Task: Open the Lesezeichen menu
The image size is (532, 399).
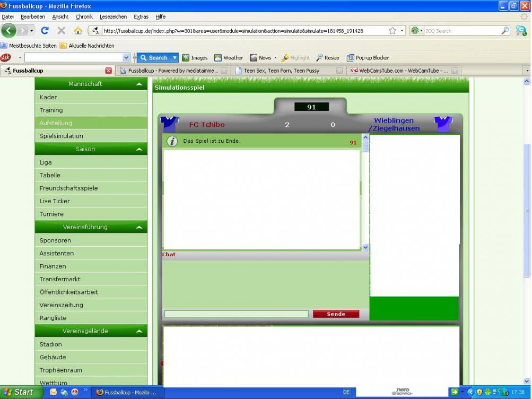Action: coord(112,17)
